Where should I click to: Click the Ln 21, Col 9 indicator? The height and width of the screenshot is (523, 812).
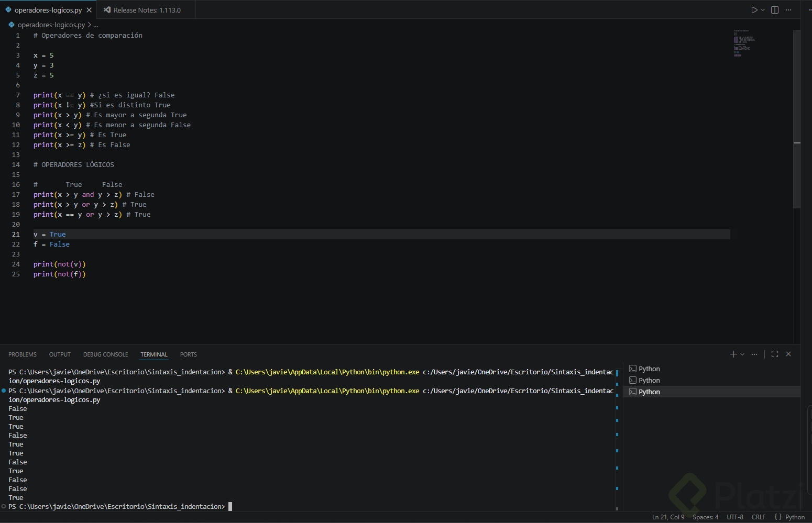click(x=668, y=517)
